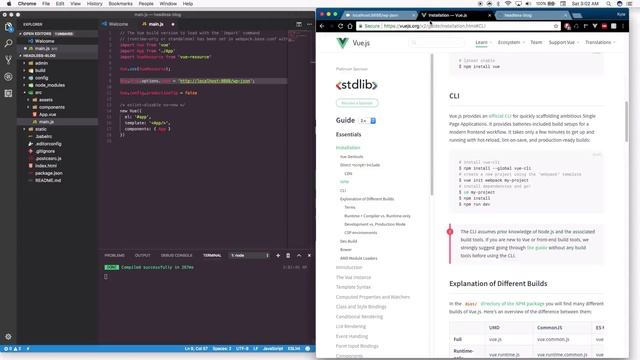The image size is (640, 360).
Task: Expand the assets folder under src
Action: tap(45, 100)
